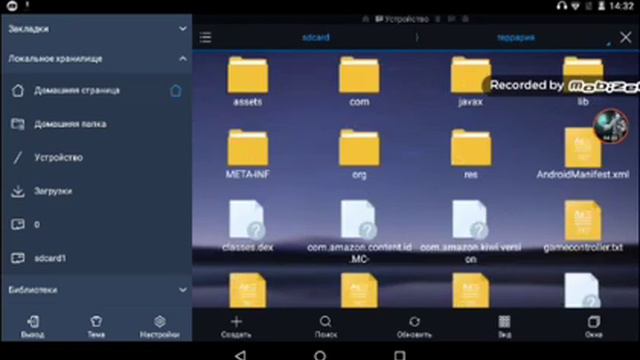640x360 pixels.
Task: Close the path bar with X
Action: click(x=625, y=38)
